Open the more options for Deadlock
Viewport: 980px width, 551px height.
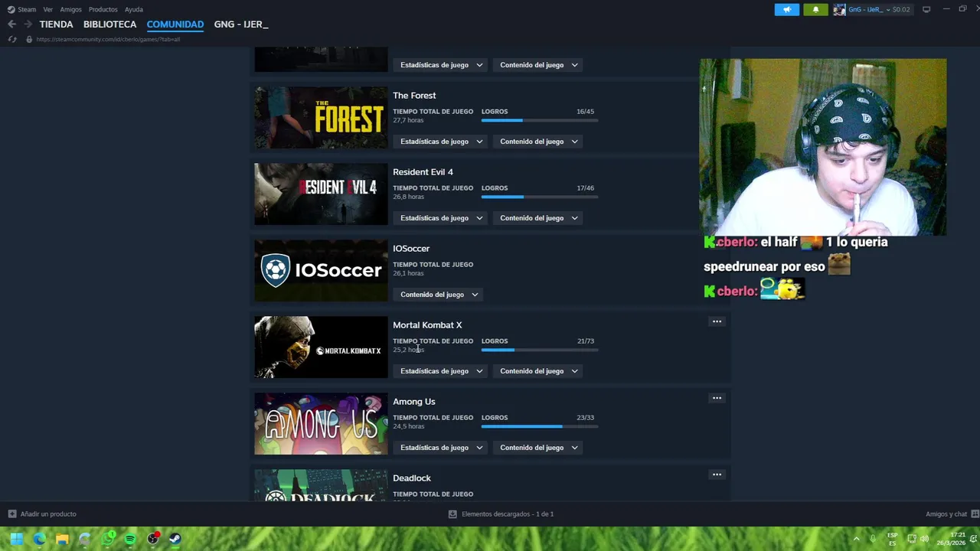717,474
